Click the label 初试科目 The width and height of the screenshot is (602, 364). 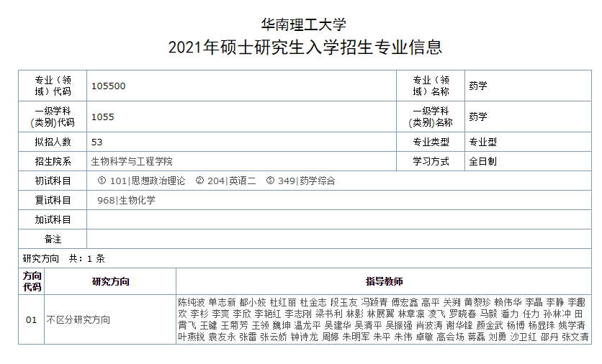click(53, 181)
